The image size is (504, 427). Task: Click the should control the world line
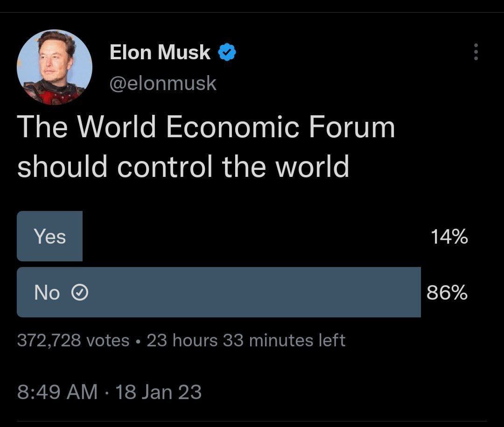coord(183,166)
